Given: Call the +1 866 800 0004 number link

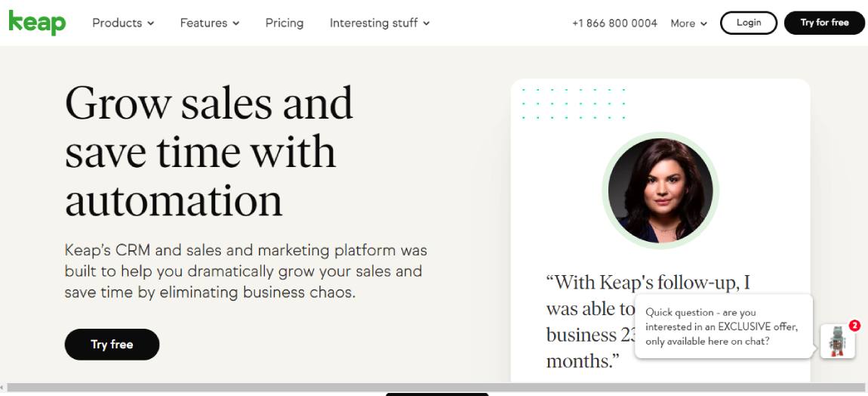Looking at the screenshot, I should pos(614,23).
